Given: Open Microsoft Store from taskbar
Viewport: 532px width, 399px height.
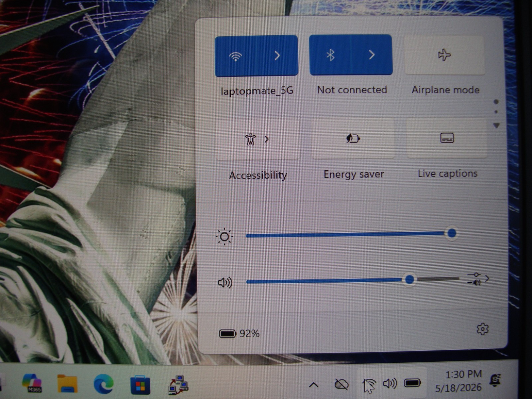Looking at the screenshot, I should [x=140, y=385].
